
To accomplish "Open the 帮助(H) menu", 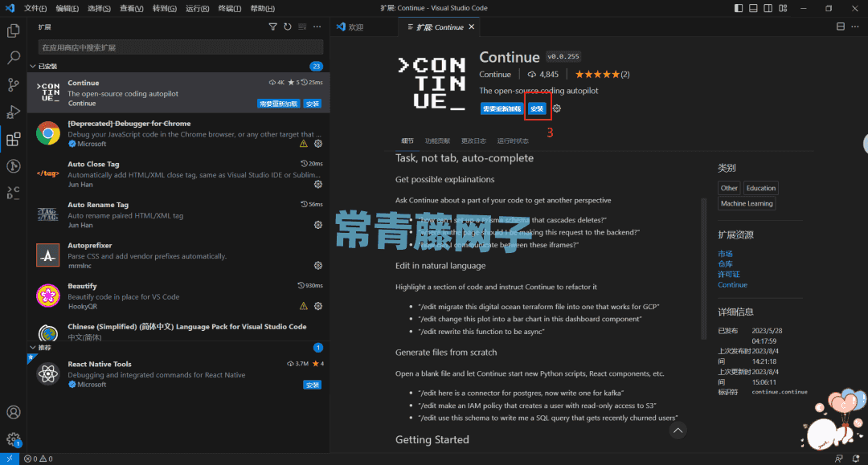I will [x=262, y=8].
